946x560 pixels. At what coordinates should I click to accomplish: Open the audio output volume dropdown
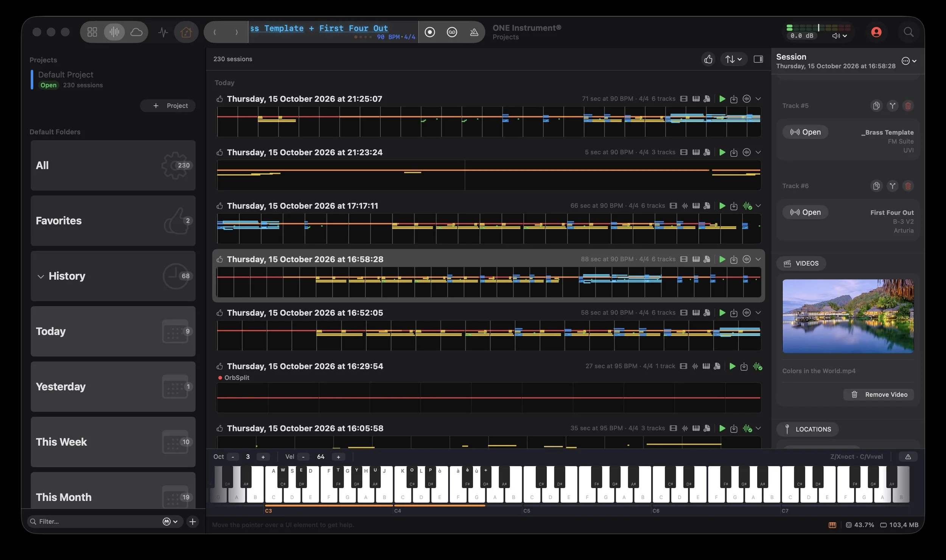pyautogui.click(x=839, y=36)
